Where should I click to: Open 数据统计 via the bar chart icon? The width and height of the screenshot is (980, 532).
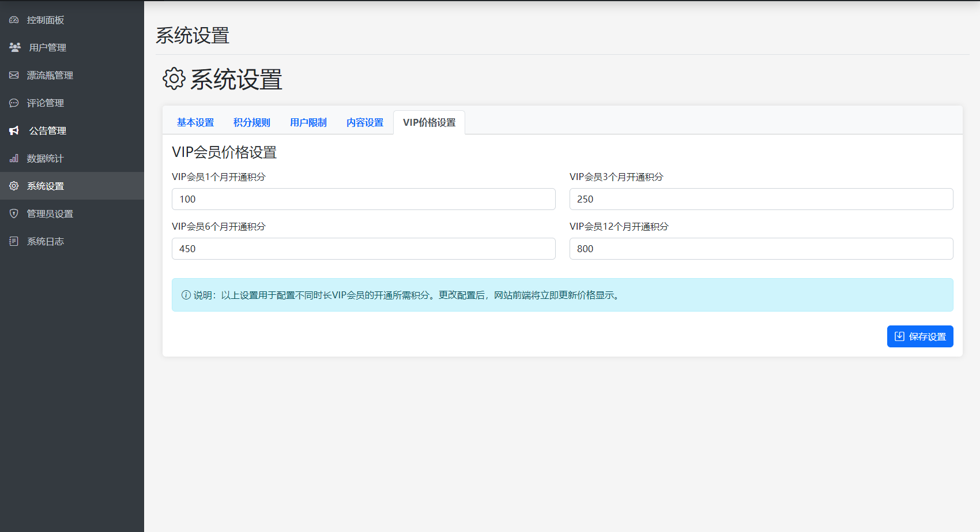click(x=14, y=158)
